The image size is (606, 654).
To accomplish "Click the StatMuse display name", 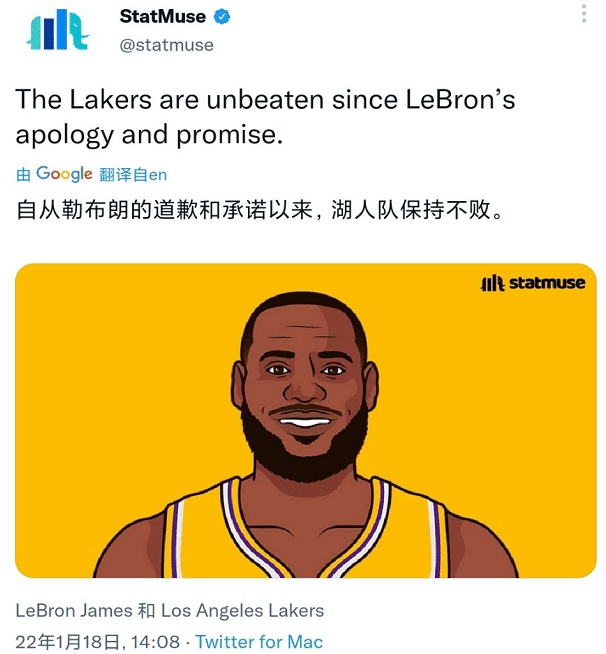I will 162,17.
